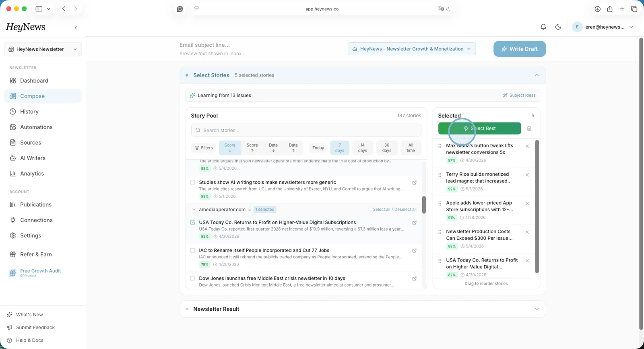Filter stories to 30 days
644x349 pixels.
[x=387, y=148]
